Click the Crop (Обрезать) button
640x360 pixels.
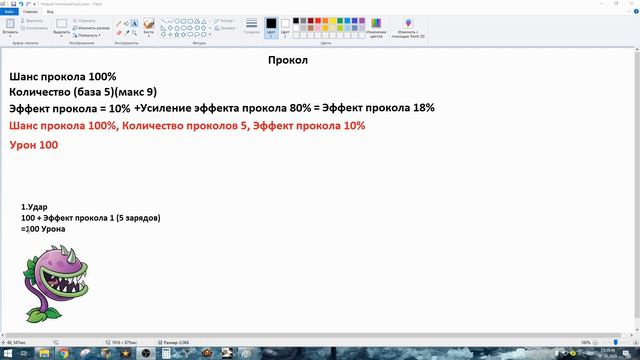[84, 20]
